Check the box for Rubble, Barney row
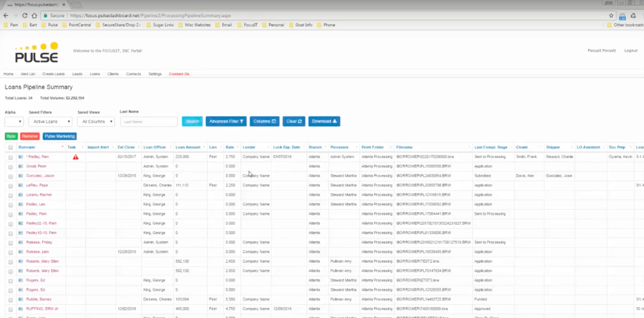The image size is (644, 318). (11, 300)
